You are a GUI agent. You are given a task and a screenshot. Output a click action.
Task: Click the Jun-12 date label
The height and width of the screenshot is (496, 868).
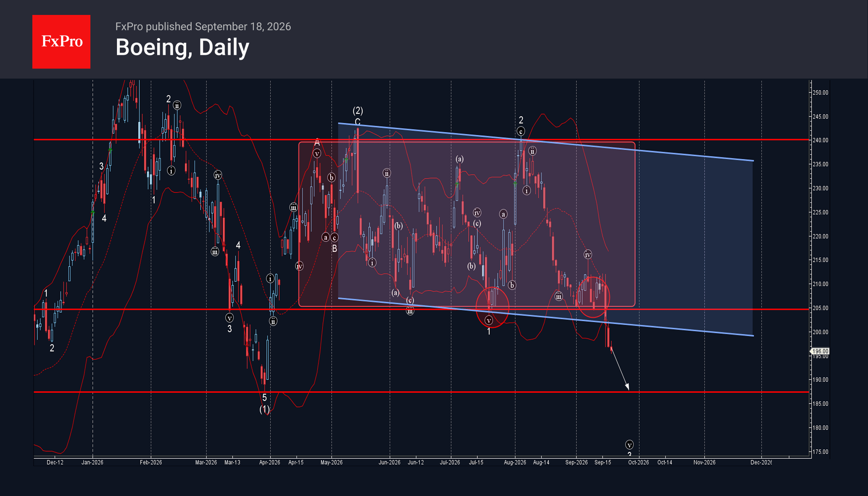coord(416,462)
